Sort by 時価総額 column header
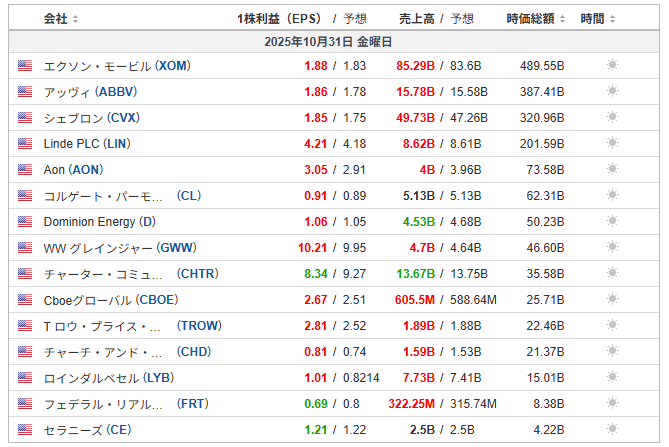Screen dimensions: 669x447 [x=535, y=18]
